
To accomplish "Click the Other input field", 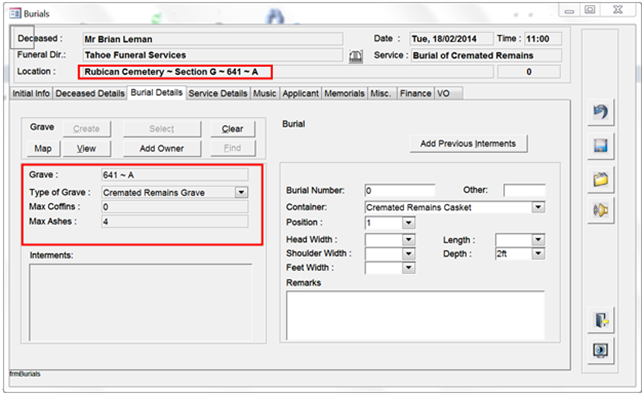I will (x=524, y=190).
